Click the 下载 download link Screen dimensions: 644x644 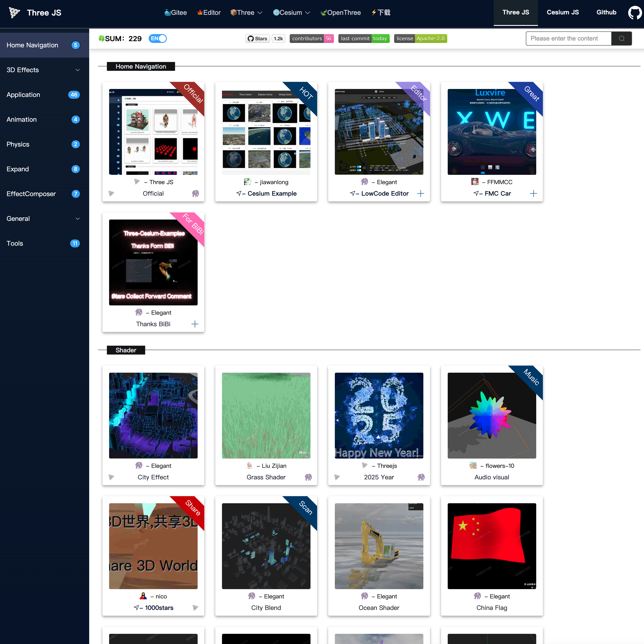click(381, 13)
